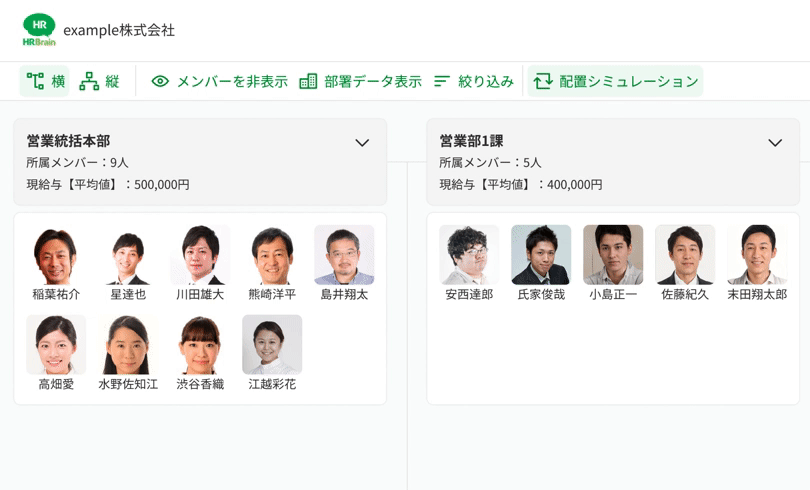Click 所属メンバー：5人 text

click(490, 163)
